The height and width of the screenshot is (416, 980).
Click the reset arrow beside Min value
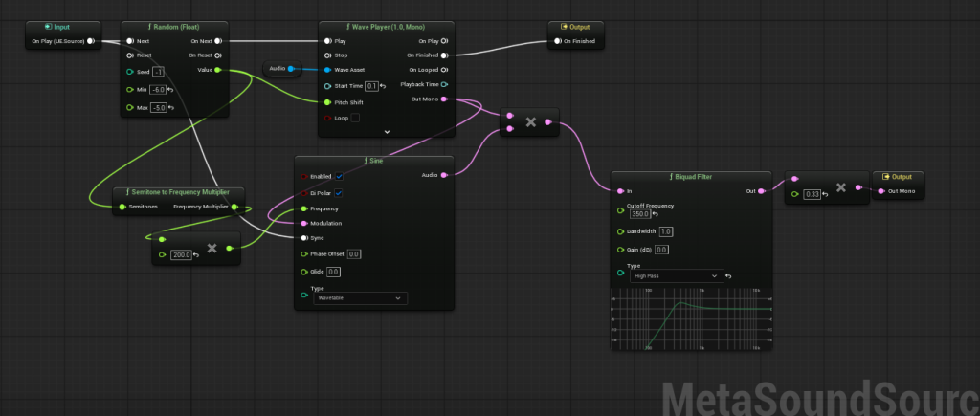tap(169, 90)
